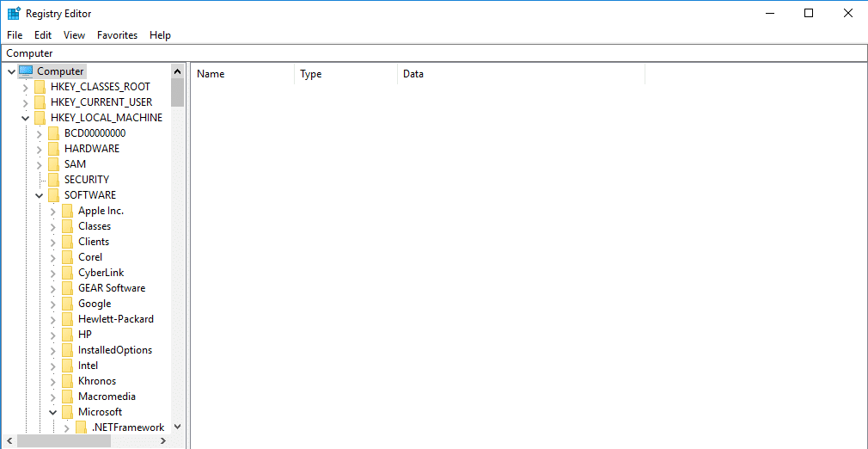The height and width of the screenshot is (449, 868).
Task: Select the .NETFramework key label
Action: pyautogui.click(x=128, y=427)
